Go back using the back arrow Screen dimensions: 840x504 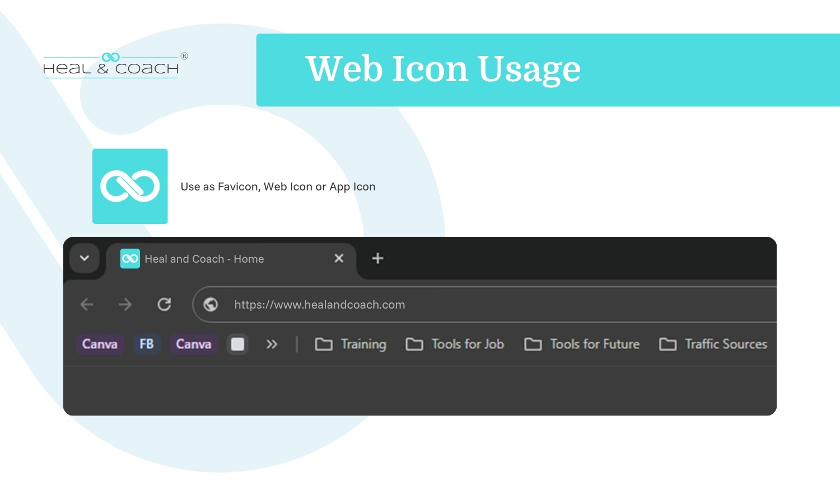(x=87, y=304)
